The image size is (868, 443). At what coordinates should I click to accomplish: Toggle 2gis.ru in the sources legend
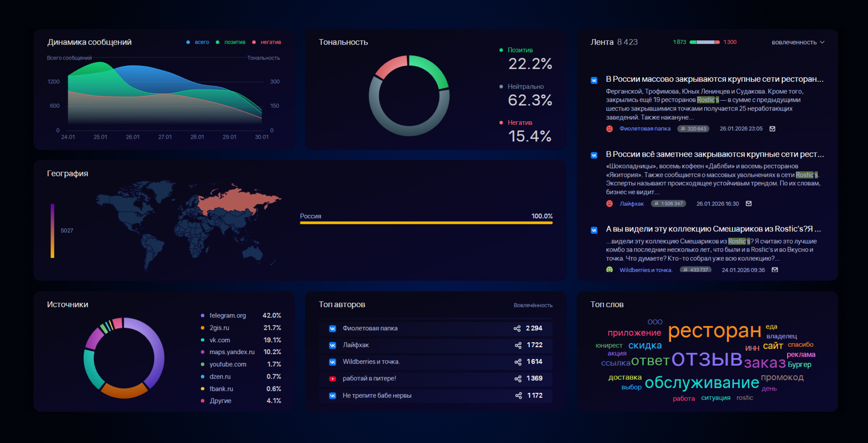[241, 328]
